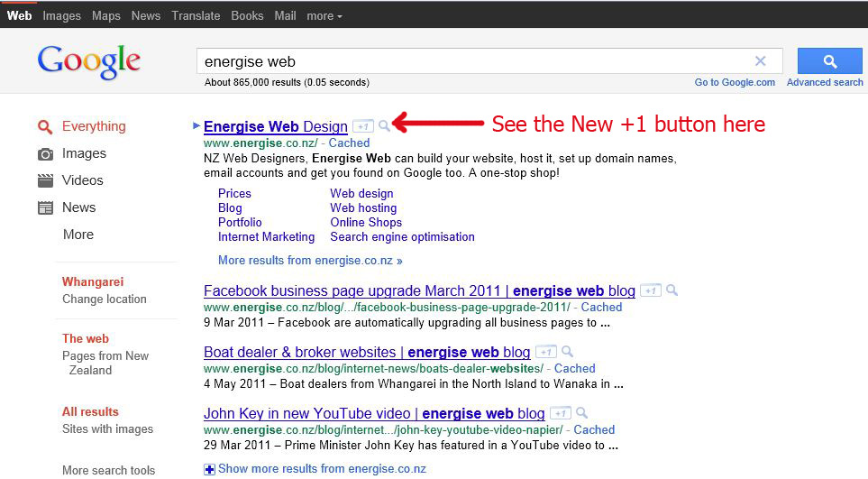Click inside the 'energise web' search field
The height and width of the screenshot is (479, 868).
pyautogui.click(x=469, y=61)
